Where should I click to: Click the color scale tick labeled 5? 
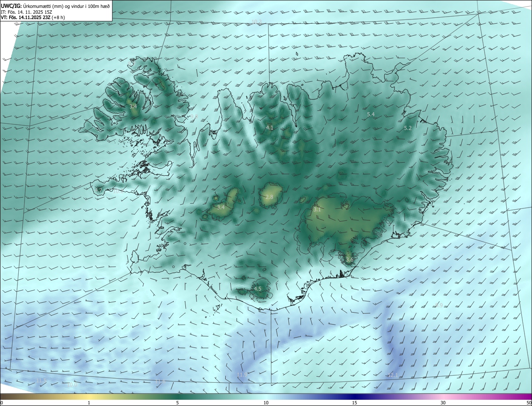pos(177,403)
